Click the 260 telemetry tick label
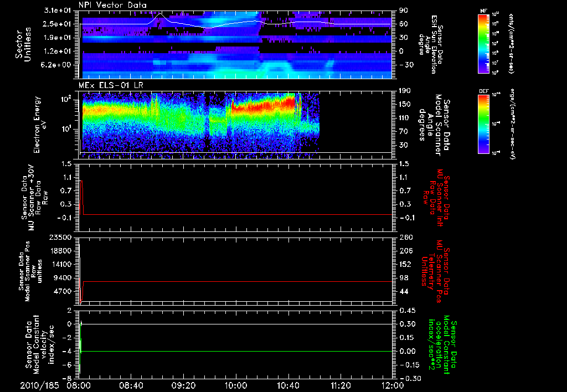 pyautogui.click(x=406, y=238)
